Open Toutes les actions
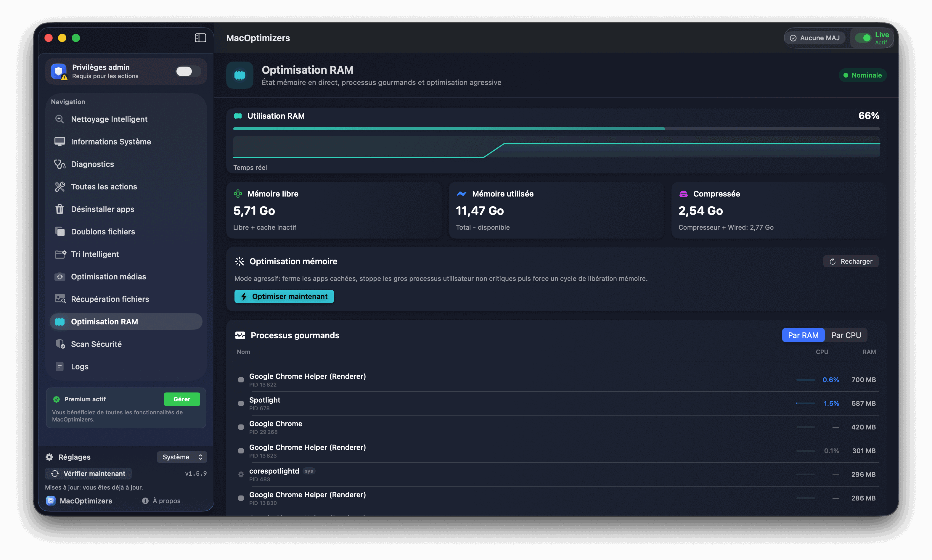 click(104, 186)
